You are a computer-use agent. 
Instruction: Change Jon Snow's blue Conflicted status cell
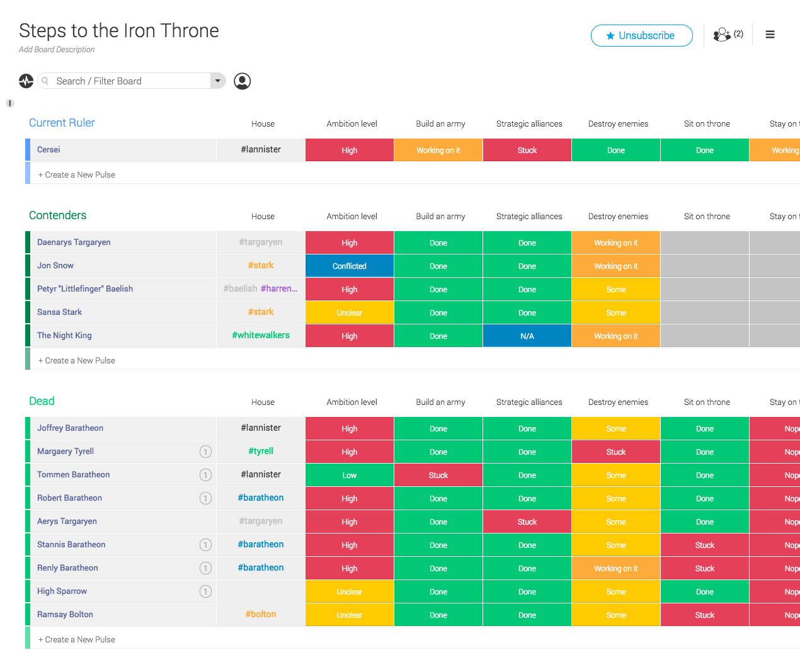coord(350,266)
